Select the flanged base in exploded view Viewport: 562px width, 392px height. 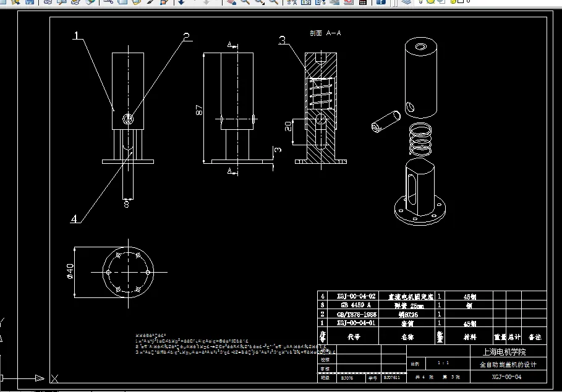(420, 192)
